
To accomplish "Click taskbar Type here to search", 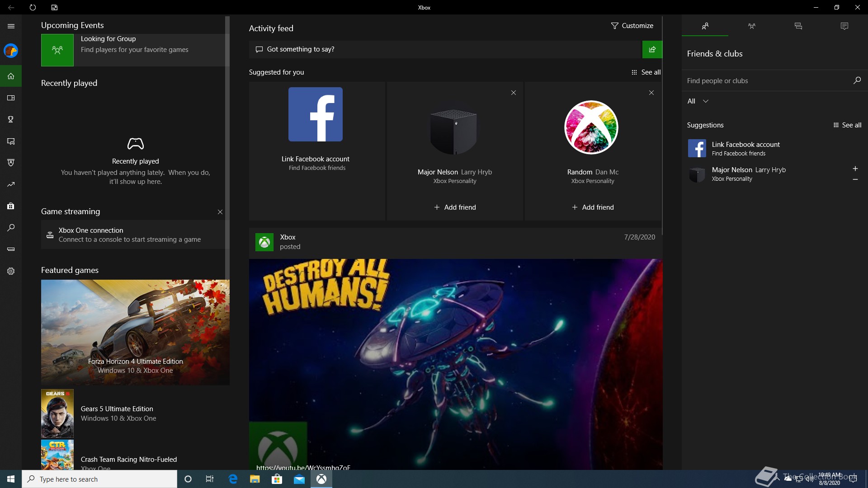I will tap(99, 479).
